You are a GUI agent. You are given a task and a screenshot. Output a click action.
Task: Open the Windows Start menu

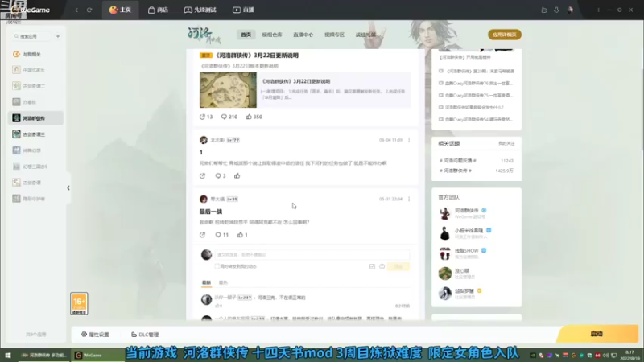click(x=8, y=356)
